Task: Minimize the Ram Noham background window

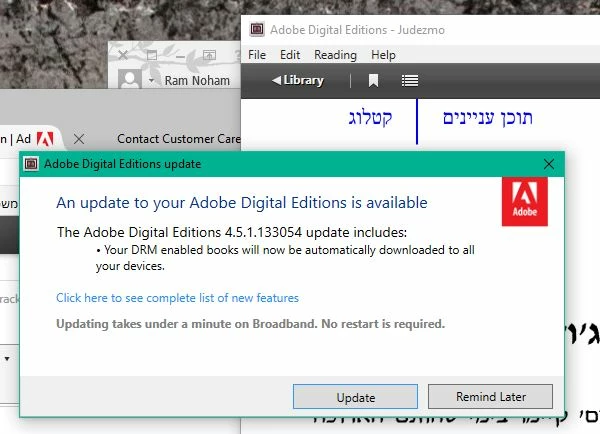Action: tap(181, 56)
